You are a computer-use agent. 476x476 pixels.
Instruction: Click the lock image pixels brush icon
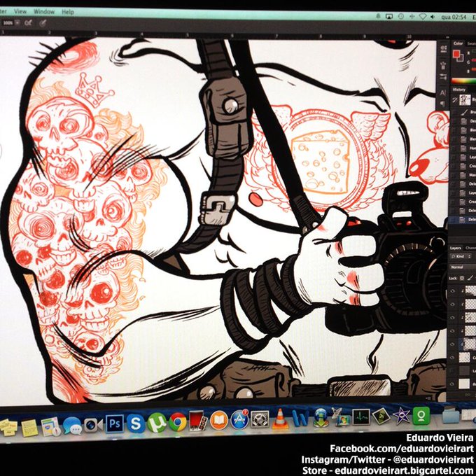(471, 277)
